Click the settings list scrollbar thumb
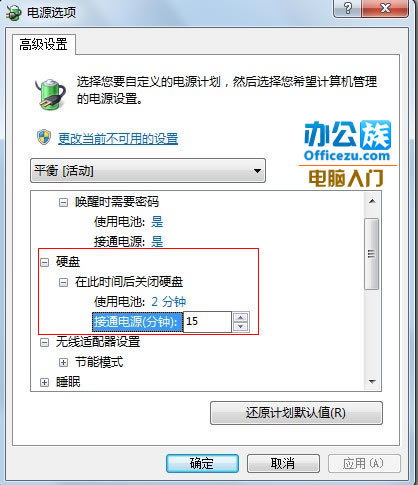The width and height of the screenshot is (418, 485). (x=372, y=254)
